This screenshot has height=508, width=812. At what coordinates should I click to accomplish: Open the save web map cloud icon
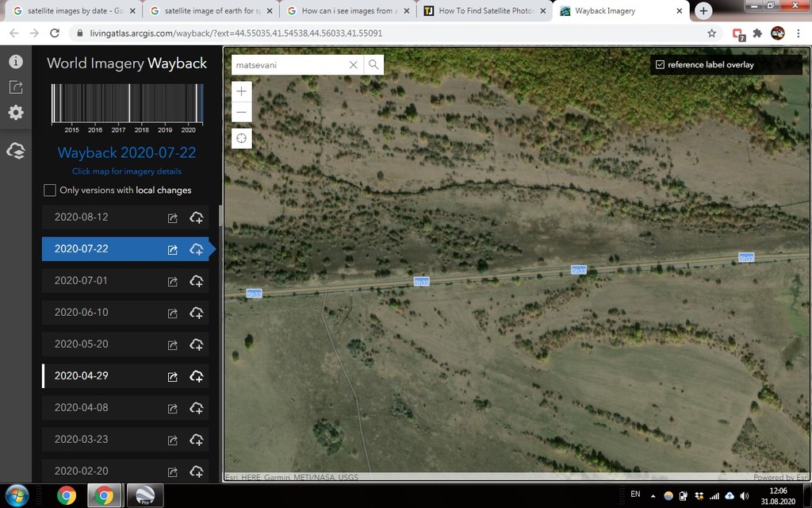[16, 151]
